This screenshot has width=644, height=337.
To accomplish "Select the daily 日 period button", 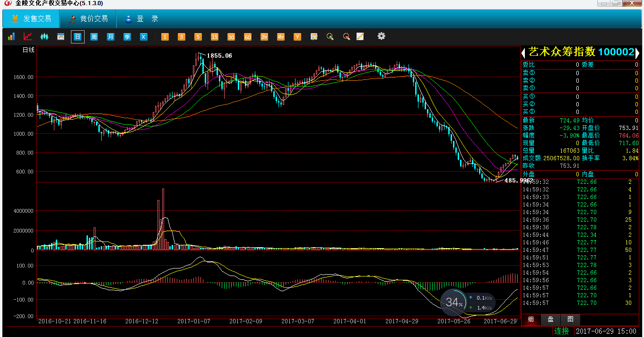I will tap(78, 36).
